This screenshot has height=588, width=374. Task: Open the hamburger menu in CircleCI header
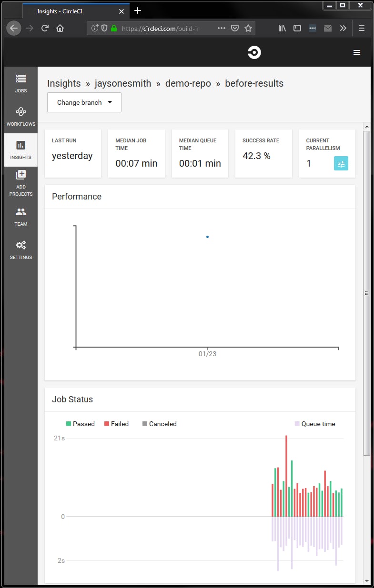coord(357,52)
